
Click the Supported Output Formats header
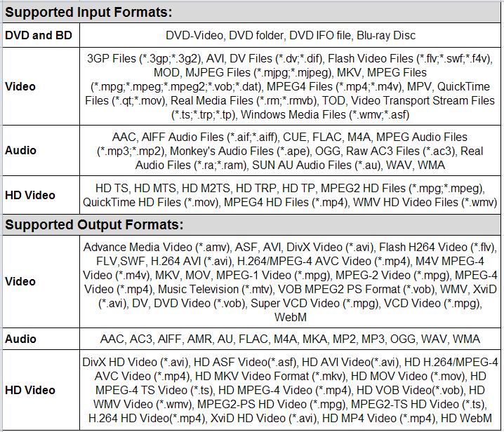pyautogui.click(x=94, y=225)
